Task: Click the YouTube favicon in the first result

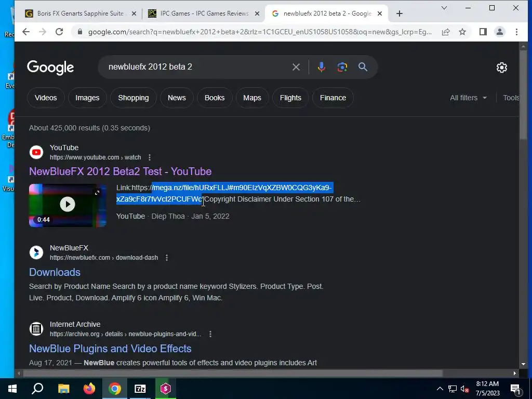Action: (x=36, y=152)
